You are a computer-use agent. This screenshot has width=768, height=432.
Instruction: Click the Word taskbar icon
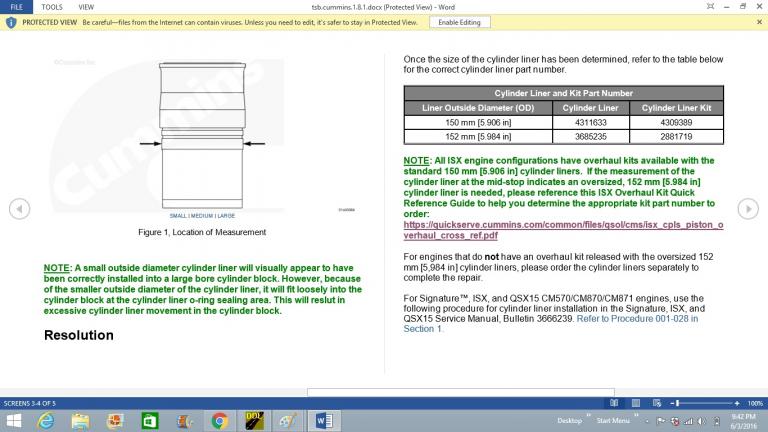[324, 421]
